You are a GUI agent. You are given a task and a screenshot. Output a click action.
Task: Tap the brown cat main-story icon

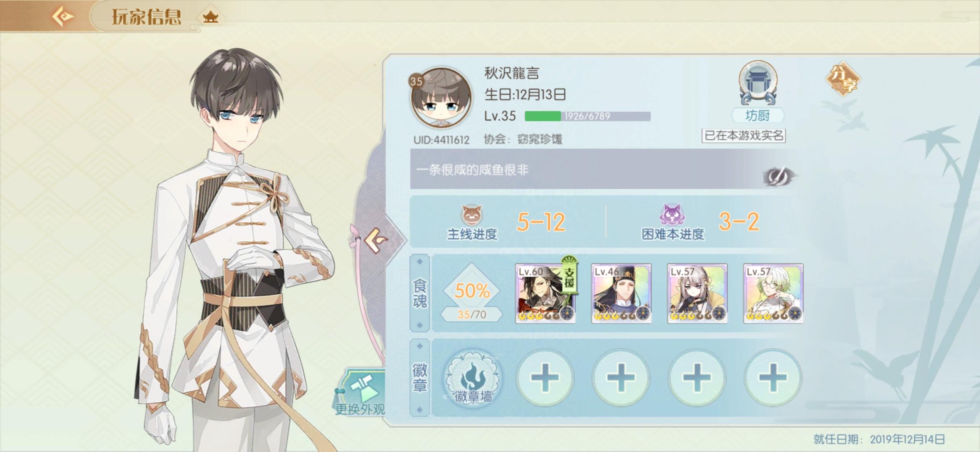472,215
